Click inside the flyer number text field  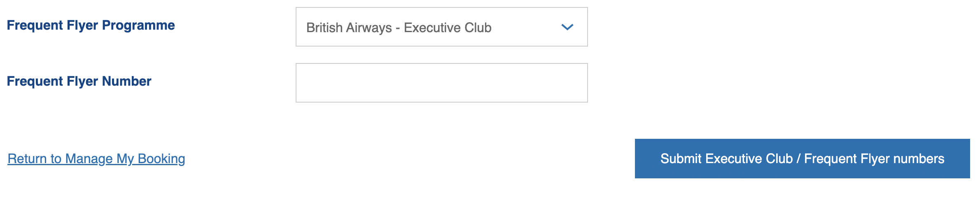[441, 83]
